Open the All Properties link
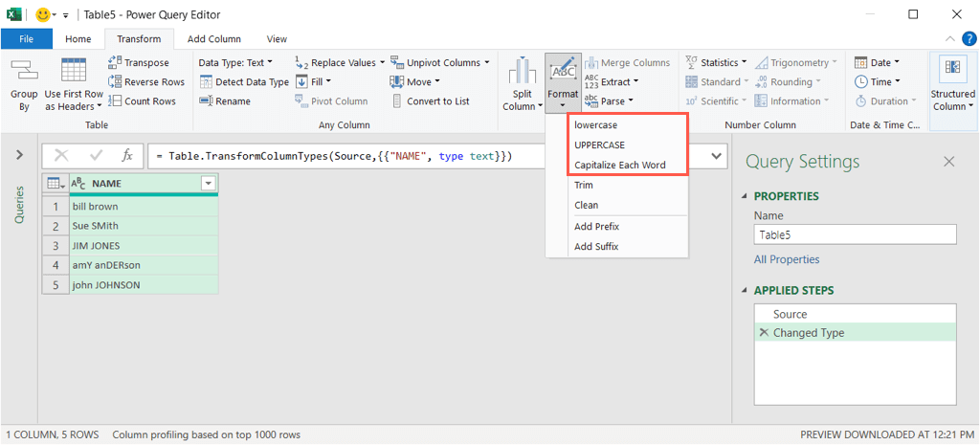The height and width of the screenshot is (445, 980). pyautogui.click(x=787, y=259)
